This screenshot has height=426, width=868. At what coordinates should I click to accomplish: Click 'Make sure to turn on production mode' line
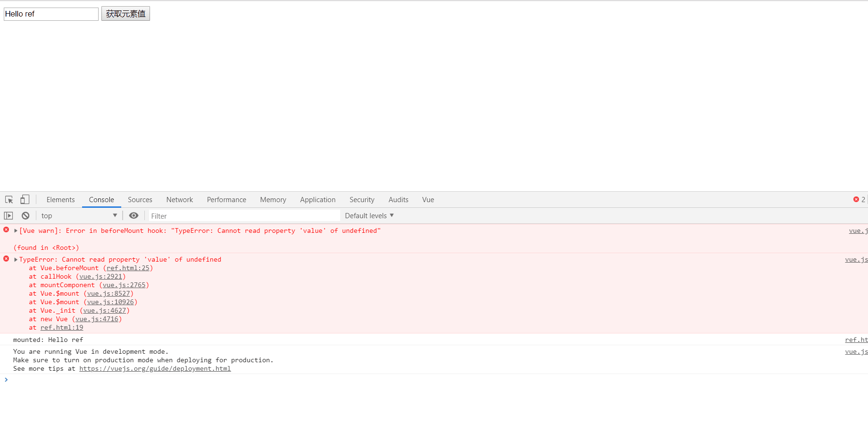click(143, 360)
